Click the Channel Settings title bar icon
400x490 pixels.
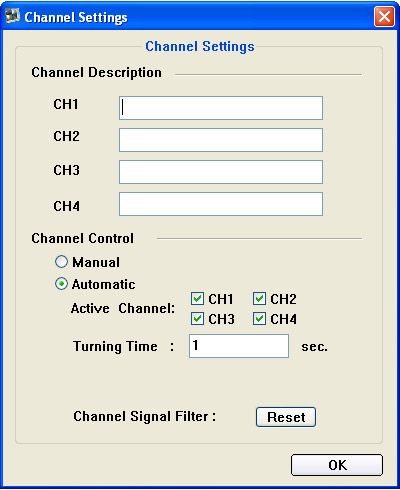click(x=13, y=16)
